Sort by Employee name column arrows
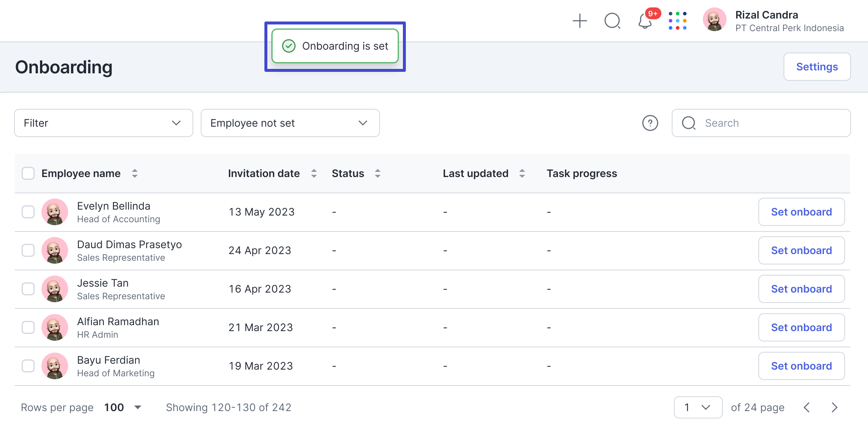The height and width of the screenshot is (437, 868). pos(135,173)
